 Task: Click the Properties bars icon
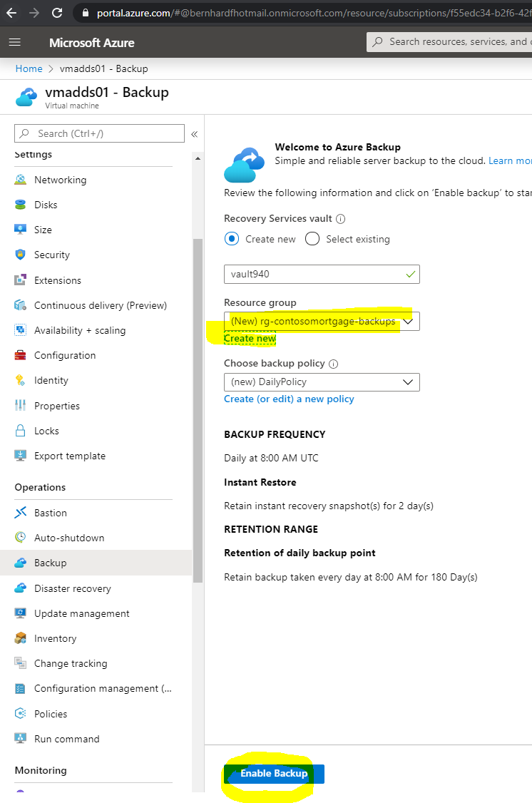pos(21,406)
